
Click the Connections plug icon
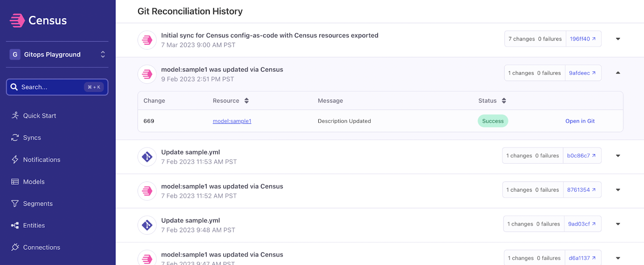[x=15, y=247]
